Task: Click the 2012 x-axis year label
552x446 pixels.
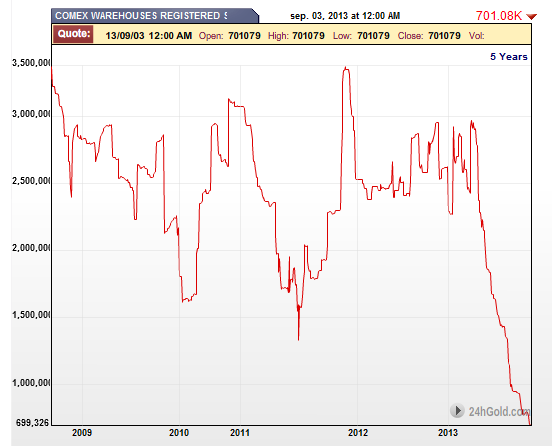Action: tap(358, 432)
